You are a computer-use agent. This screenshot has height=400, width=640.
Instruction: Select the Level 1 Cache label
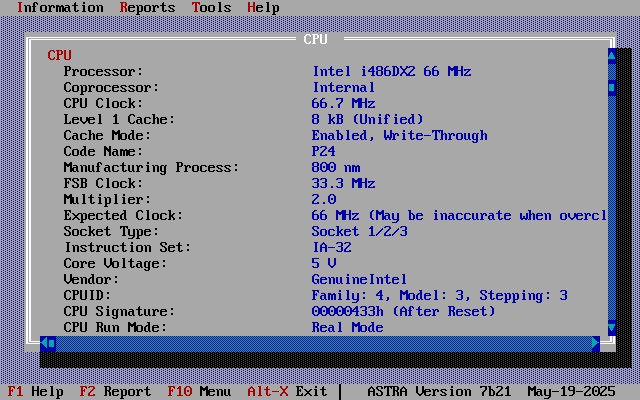[119, 119]
